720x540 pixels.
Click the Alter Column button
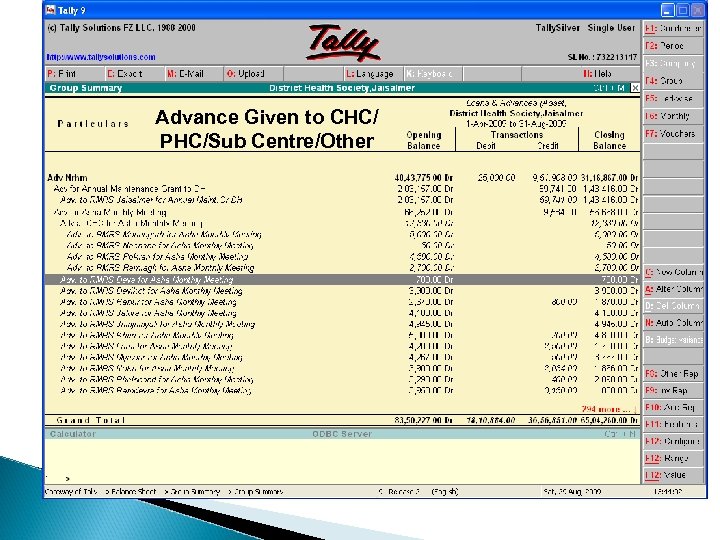[x=673, y=289]
